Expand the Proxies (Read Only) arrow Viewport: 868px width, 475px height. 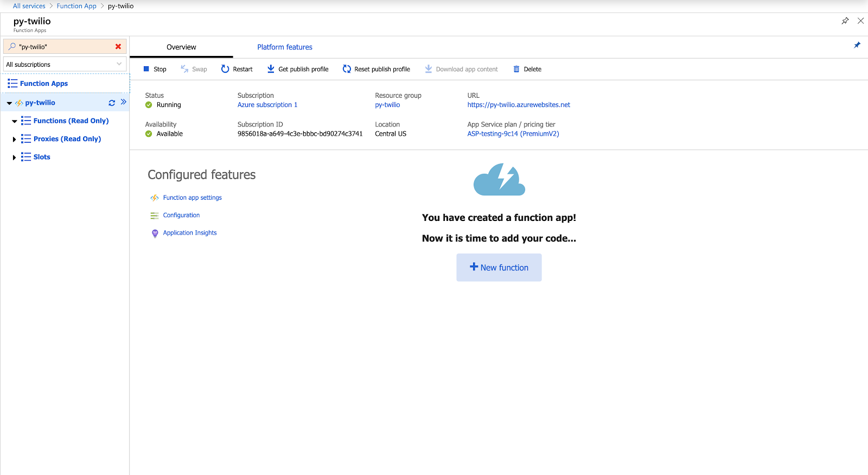click(x=14, y=140)
